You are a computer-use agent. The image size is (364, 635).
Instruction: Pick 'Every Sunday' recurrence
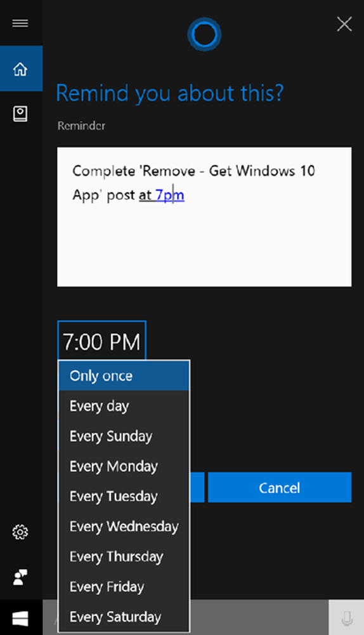click(x=124, y=436)
